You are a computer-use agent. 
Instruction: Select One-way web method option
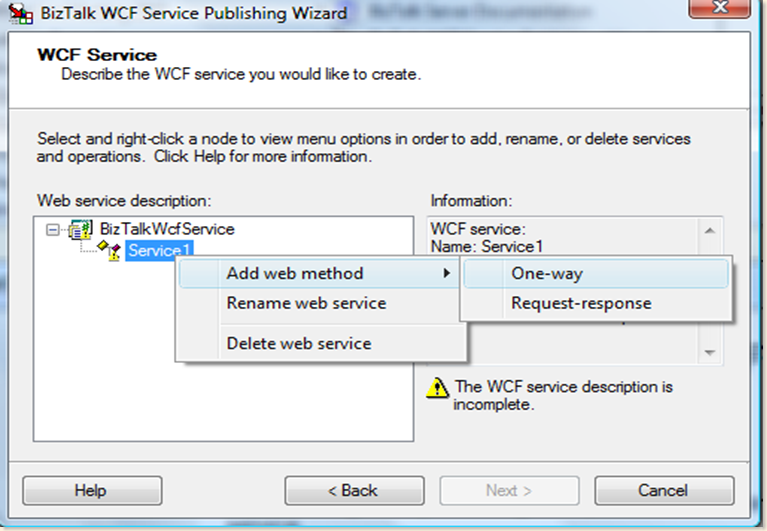coord(596,273)
